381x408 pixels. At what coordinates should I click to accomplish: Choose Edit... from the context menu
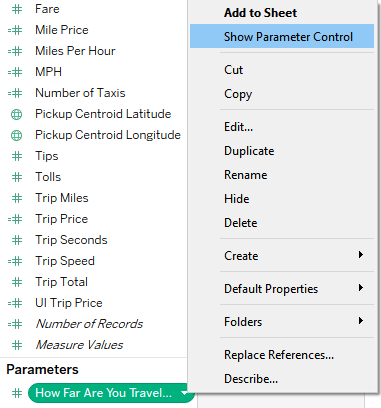[238, 127]
